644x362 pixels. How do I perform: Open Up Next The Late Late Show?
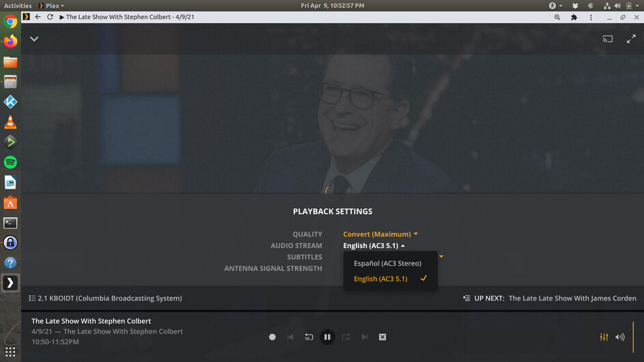[572, 298]
